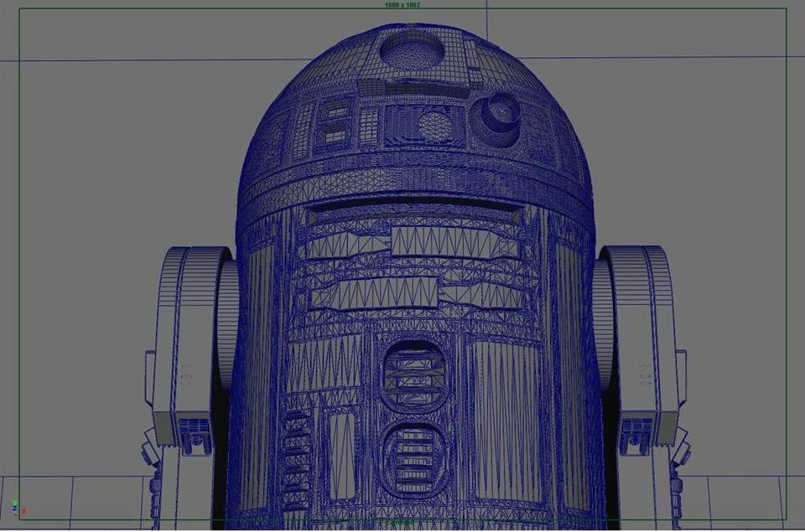Click the XYZ axis orientation gizmo
Image resolution: width=805 pixels, height=532 pixels.
tap(18, 508)
